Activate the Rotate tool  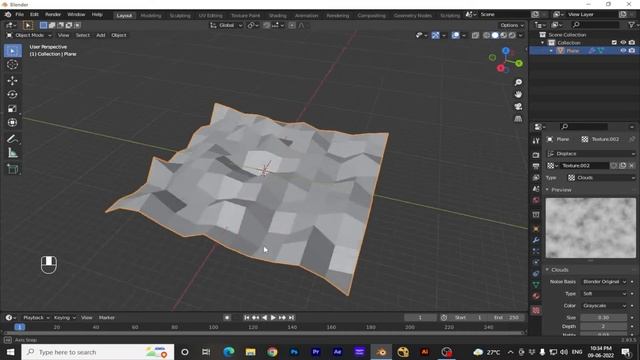pyautogui.click(x=13, y=94)
